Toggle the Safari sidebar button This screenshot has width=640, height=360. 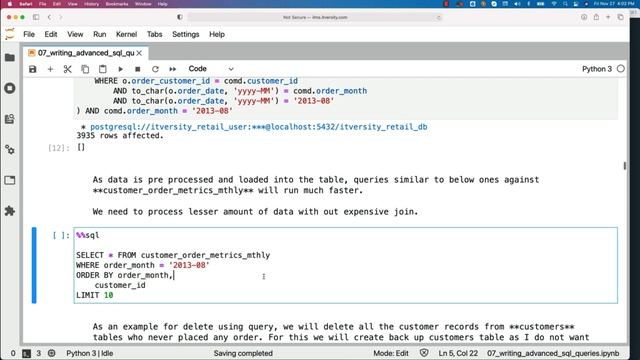point(36,17)
